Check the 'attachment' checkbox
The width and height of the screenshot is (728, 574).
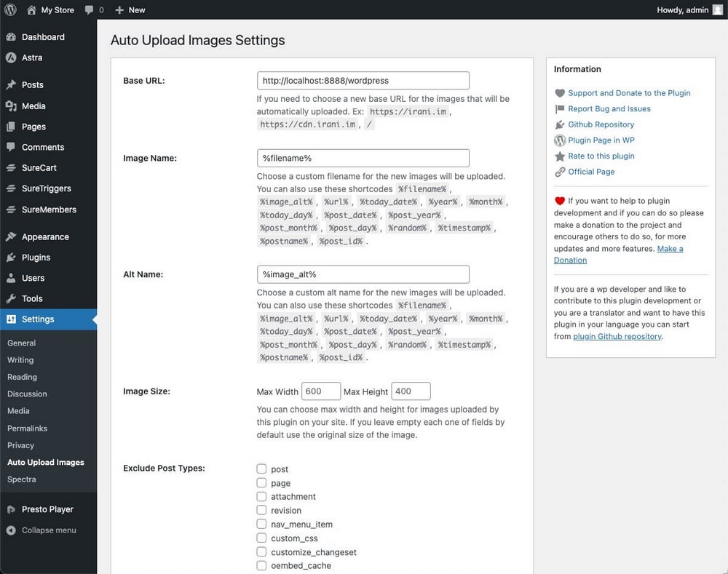click(261, 496)
